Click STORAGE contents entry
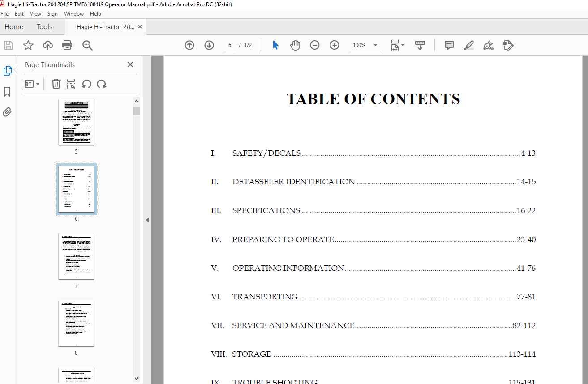Image resolution: width=588 pixels, height=384 pixels. coord(373,354)
